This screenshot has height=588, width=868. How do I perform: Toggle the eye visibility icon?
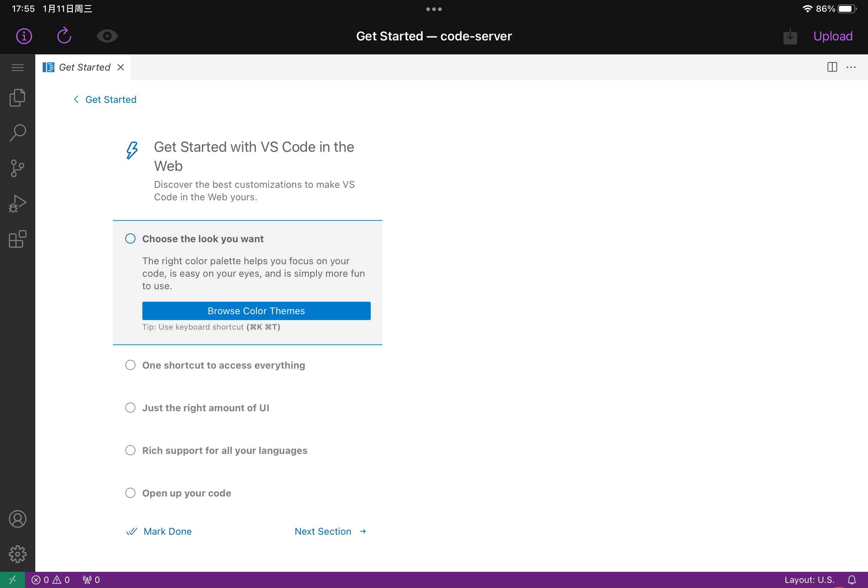tap(107, 36)
